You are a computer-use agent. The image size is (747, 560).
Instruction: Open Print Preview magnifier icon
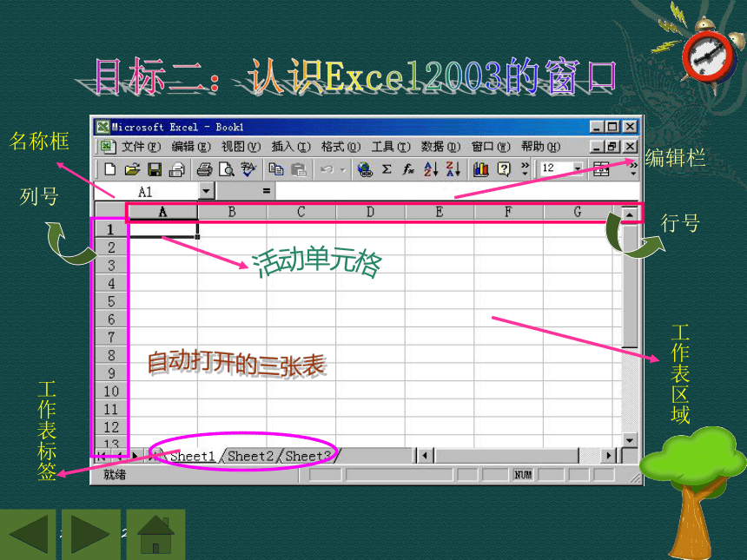pos(227,169)
